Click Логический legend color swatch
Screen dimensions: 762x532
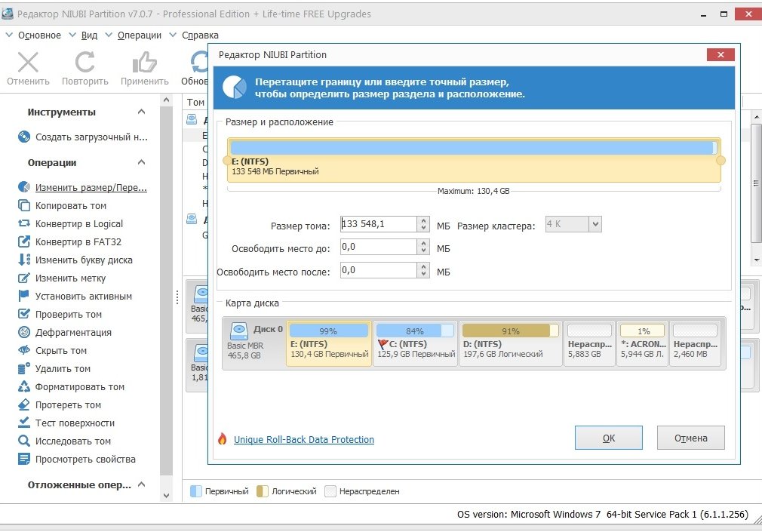click(x=263, y=491)
